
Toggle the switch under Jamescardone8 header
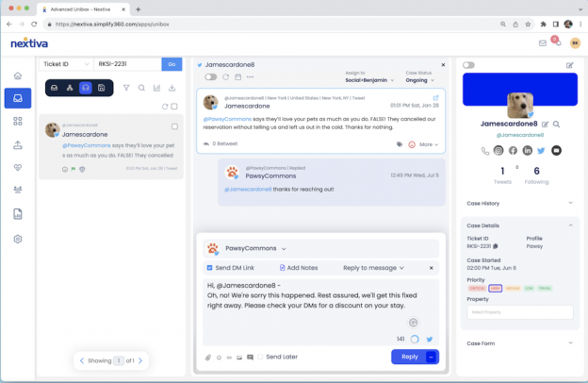[x=210, y=76]
